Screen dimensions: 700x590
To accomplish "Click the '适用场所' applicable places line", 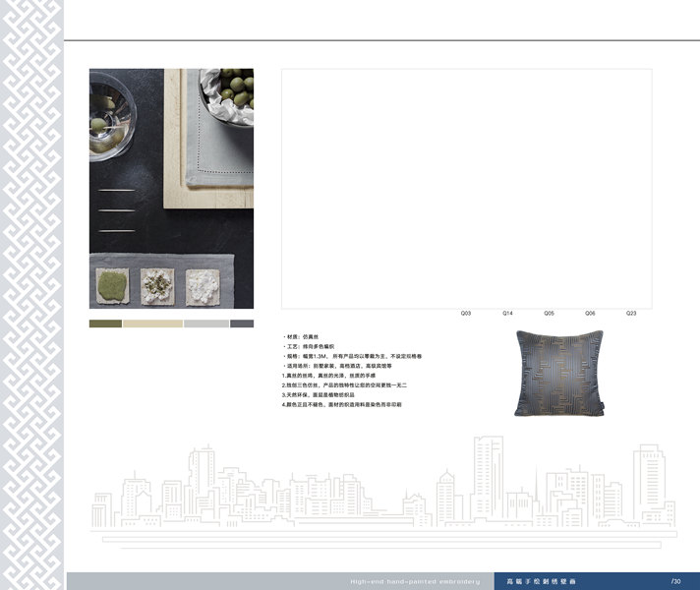I will pos(337,366).
